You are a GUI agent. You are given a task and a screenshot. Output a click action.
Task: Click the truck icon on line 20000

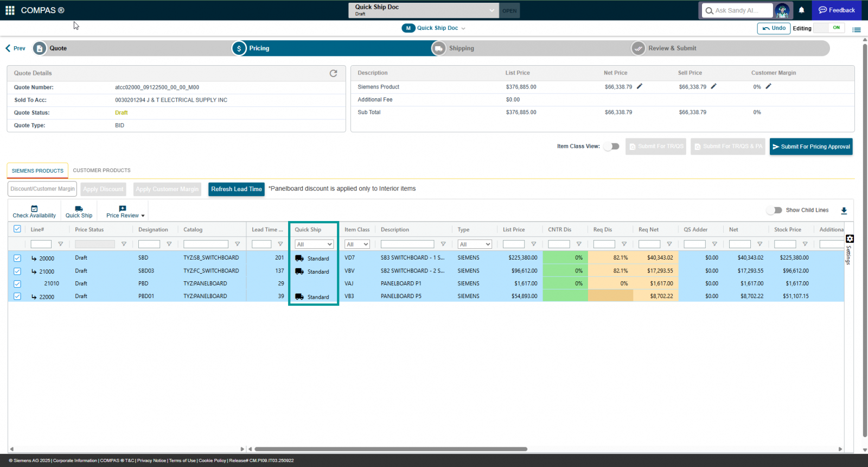point(299,258)
